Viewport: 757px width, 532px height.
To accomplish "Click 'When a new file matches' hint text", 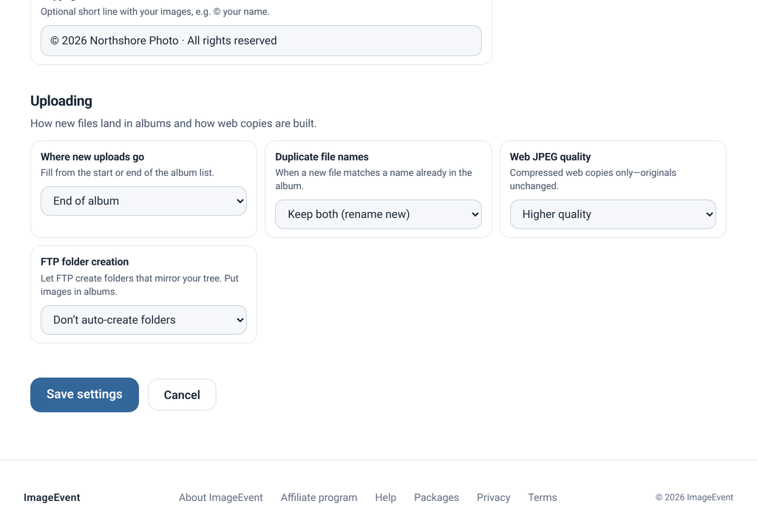I will [373, 179].
